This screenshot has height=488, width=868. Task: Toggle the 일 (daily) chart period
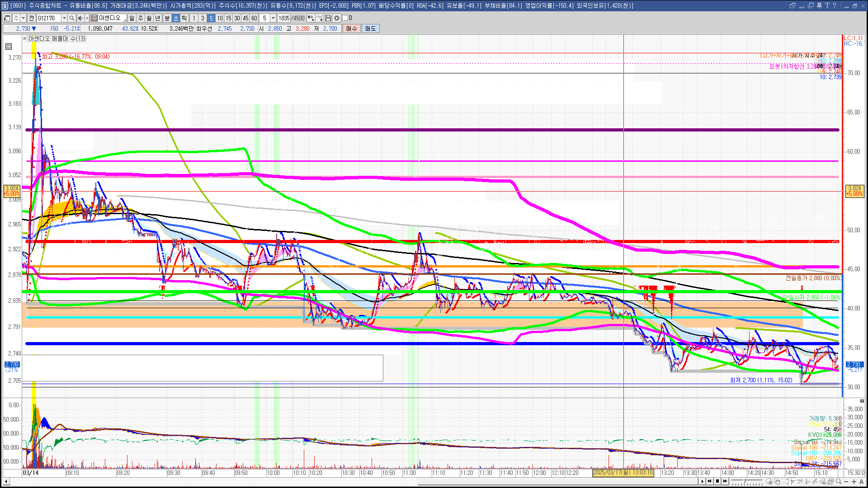coord(132,18)
